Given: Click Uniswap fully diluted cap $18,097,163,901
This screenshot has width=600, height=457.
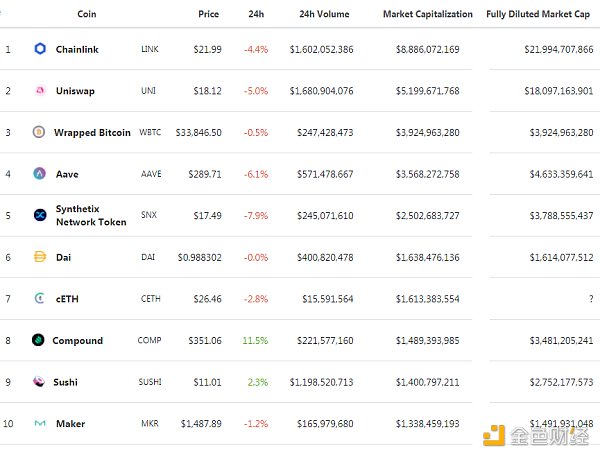Looking at the screenshot, I should click(x=559, y=91).
